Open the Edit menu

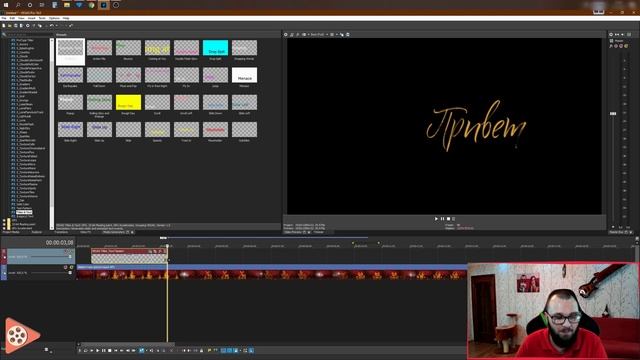point(12,18)
